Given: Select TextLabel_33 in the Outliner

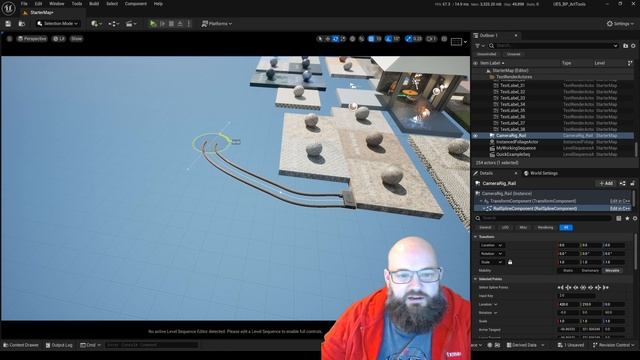Looking at the screenshot, I should click(x=513, y=98).
